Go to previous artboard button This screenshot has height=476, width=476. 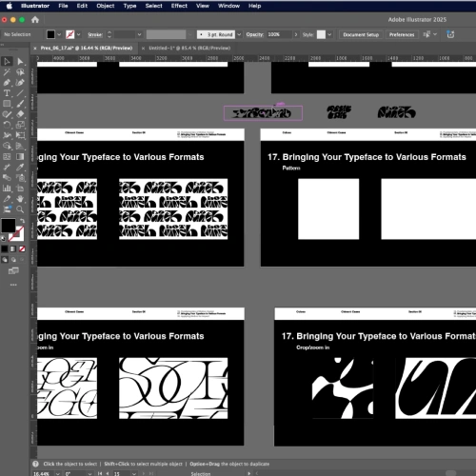coord(108,473)
